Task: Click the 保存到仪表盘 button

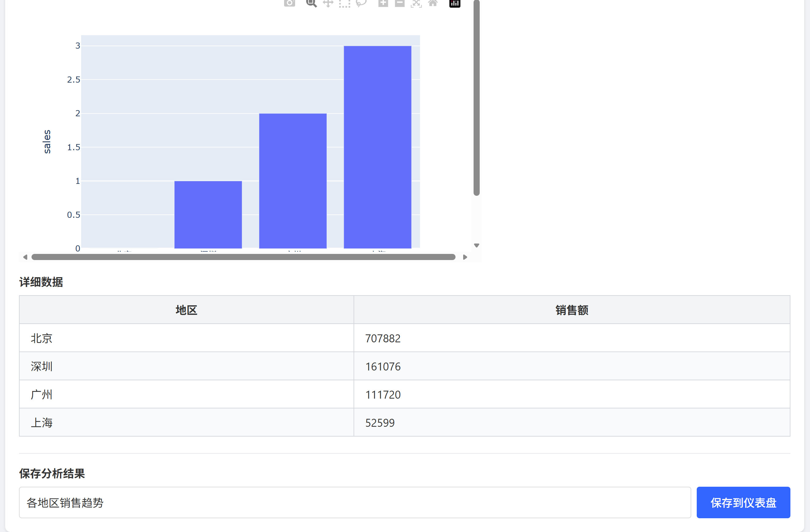Action: tap(743, 502)
